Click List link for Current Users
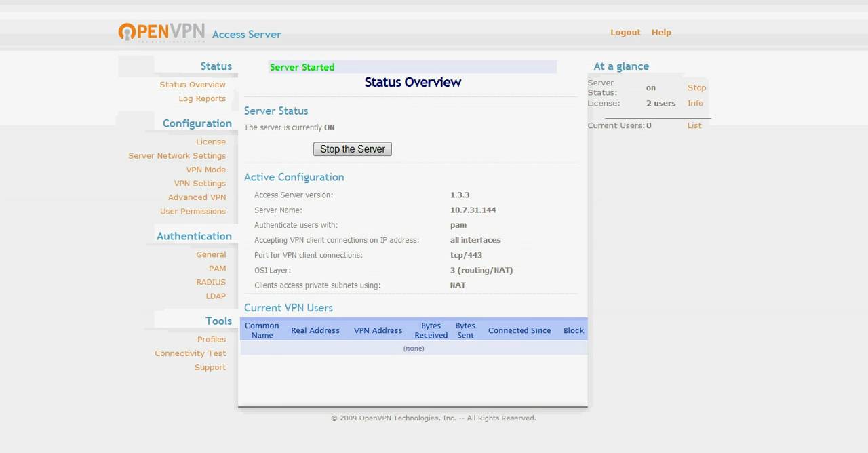Viewport: 868px width, 453px height. [x=694, y=125]
